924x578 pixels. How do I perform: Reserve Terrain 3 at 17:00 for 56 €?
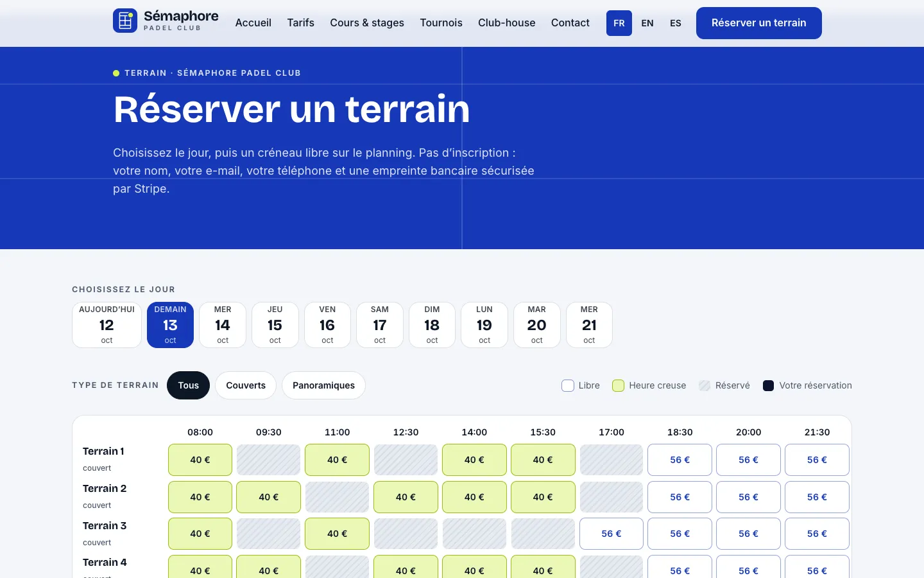click(x=612, y=534)
